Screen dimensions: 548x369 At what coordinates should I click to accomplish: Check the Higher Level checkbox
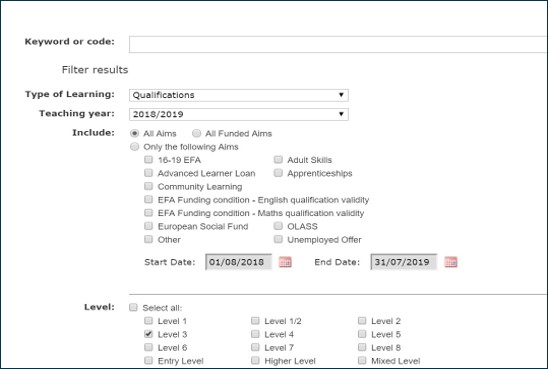[255, 360]
